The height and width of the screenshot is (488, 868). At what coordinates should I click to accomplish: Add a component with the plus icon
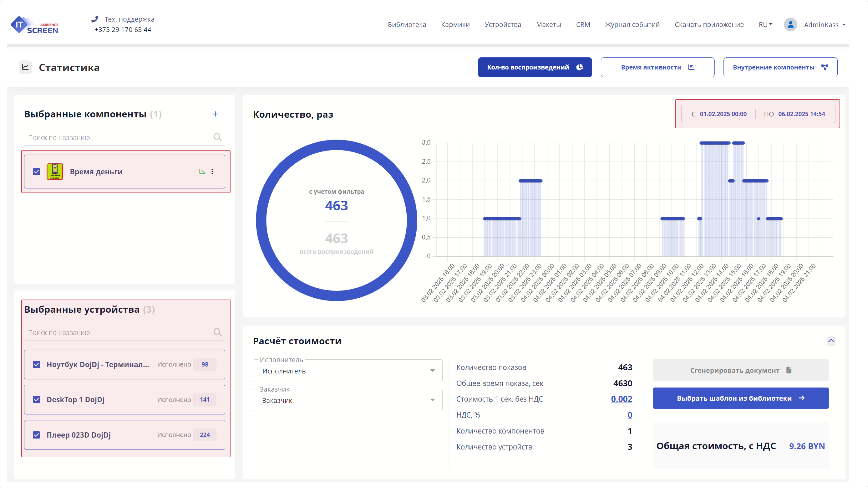215,114
